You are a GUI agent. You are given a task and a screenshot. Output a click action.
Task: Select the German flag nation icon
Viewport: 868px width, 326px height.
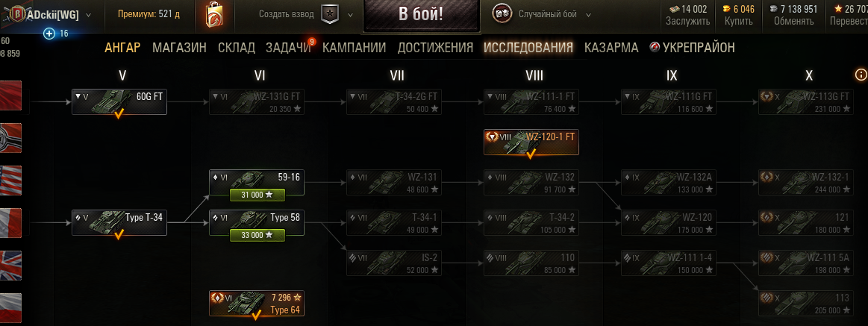point(10,138)
